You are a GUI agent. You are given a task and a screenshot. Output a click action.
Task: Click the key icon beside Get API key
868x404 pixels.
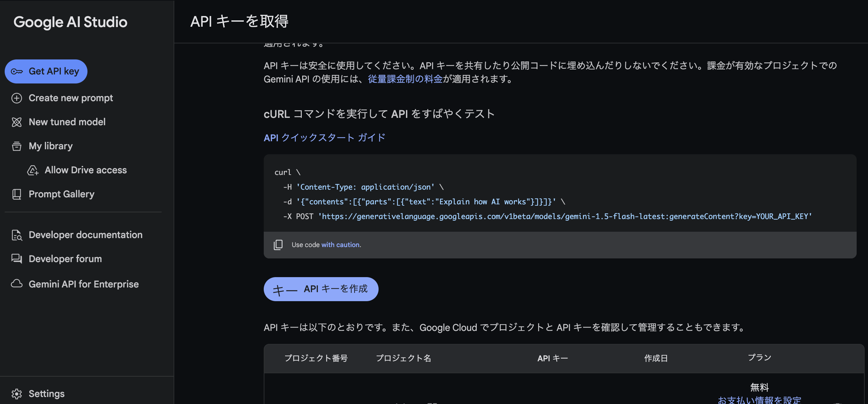click(16, 71)
